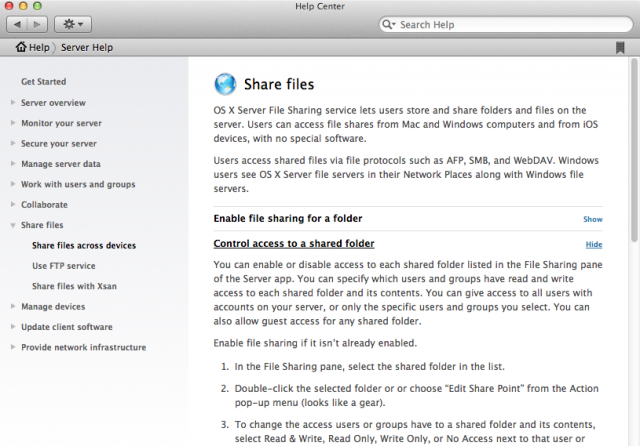The image size is (640, 446).
Task: Expand the Collaborate triangle
Action: (x=13, y=204)
